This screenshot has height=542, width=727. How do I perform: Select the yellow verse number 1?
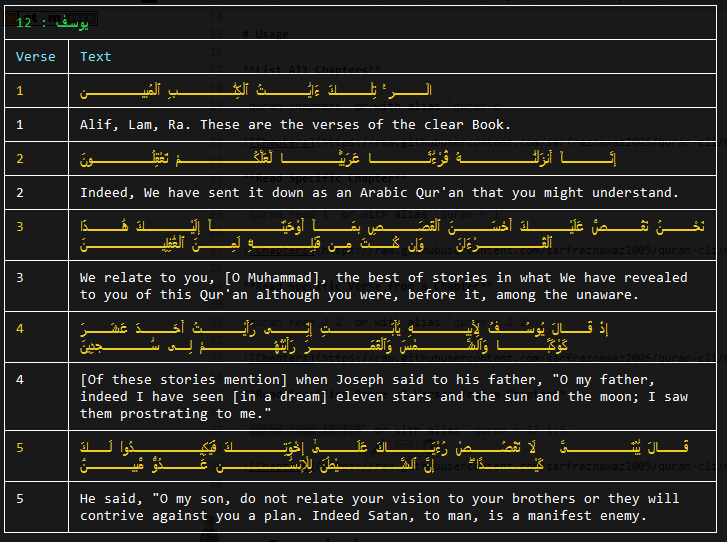pos(20,90)
